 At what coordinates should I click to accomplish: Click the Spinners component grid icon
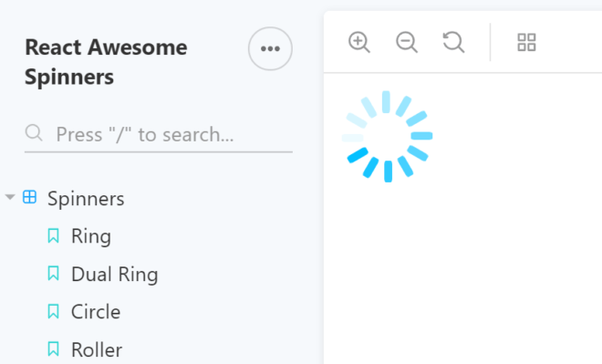[x=29, y=197]
